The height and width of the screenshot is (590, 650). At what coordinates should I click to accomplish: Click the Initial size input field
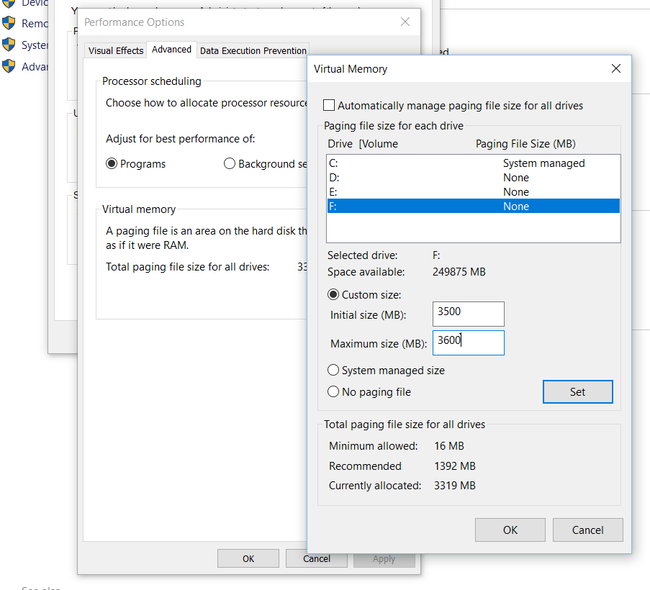[468, 313]
